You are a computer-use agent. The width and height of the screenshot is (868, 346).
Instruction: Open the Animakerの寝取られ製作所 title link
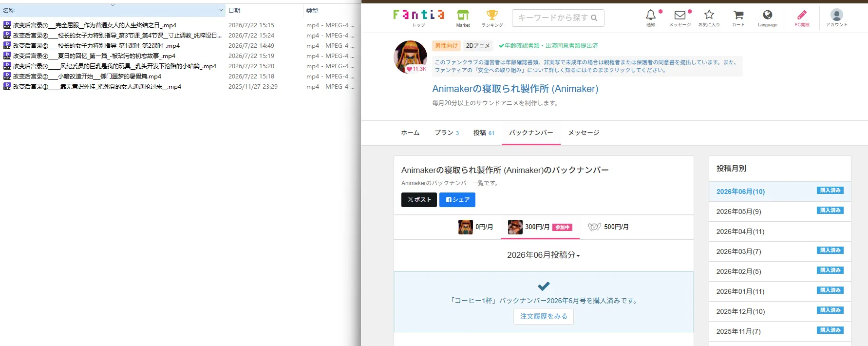(x=515, y=89)
